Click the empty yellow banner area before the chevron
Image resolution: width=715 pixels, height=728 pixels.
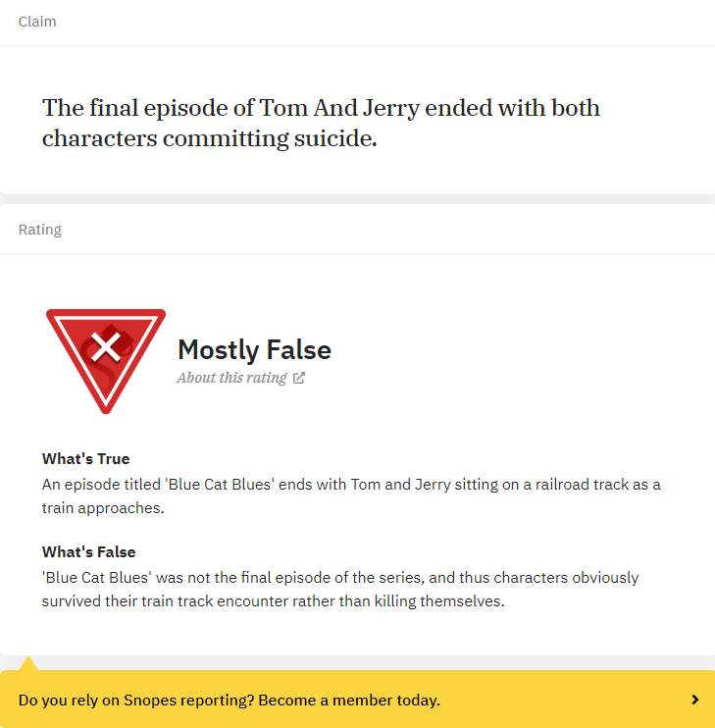pos(564,700)
